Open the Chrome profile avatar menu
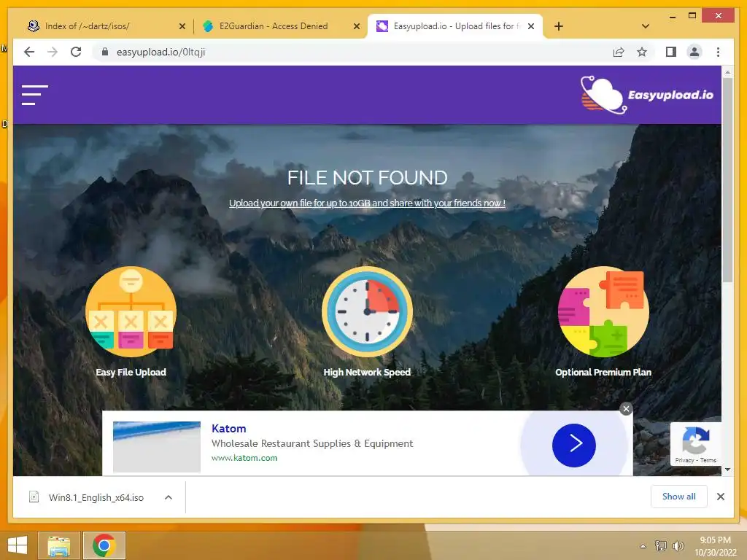 point(694,52)
